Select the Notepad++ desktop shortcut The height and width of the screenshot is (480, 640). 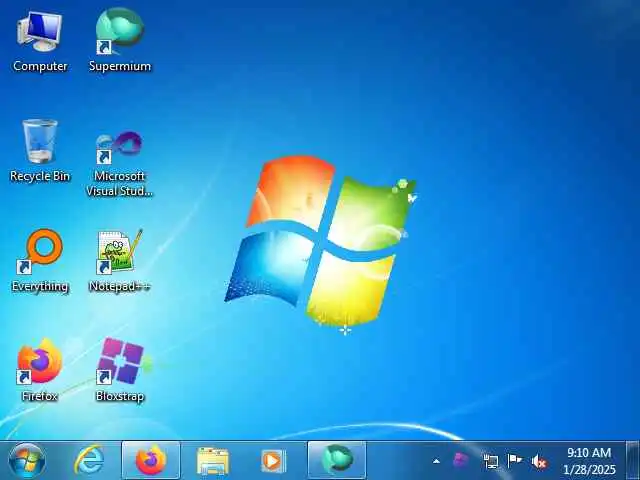[x=120, y=261]
